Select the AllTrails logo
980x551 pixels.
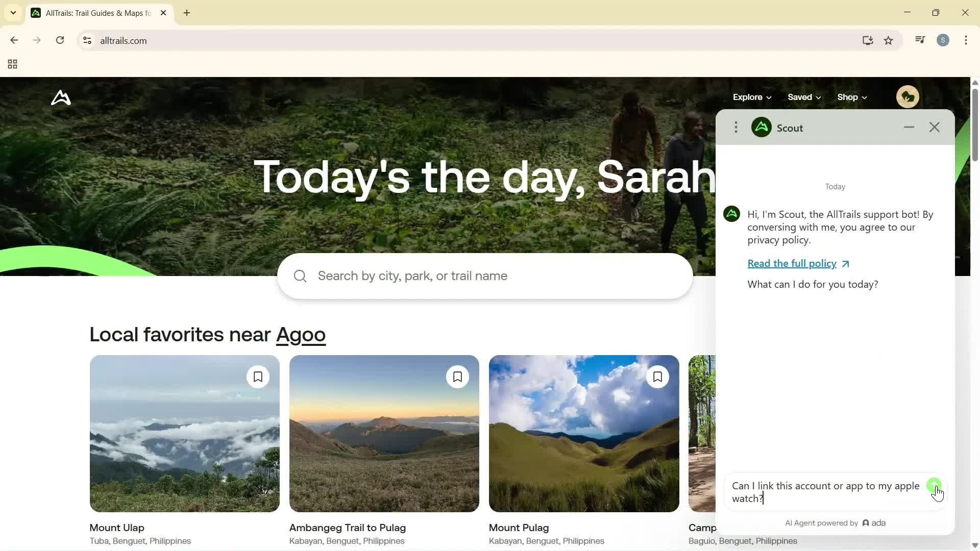click(x=60, y=97)
